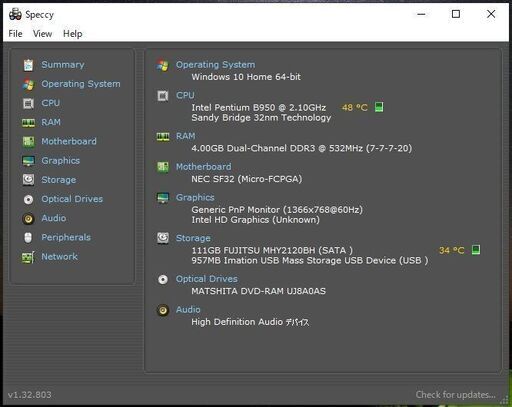Click the 48 °C CPU temperature reading

pyautogui.click(x=355, y=107)
